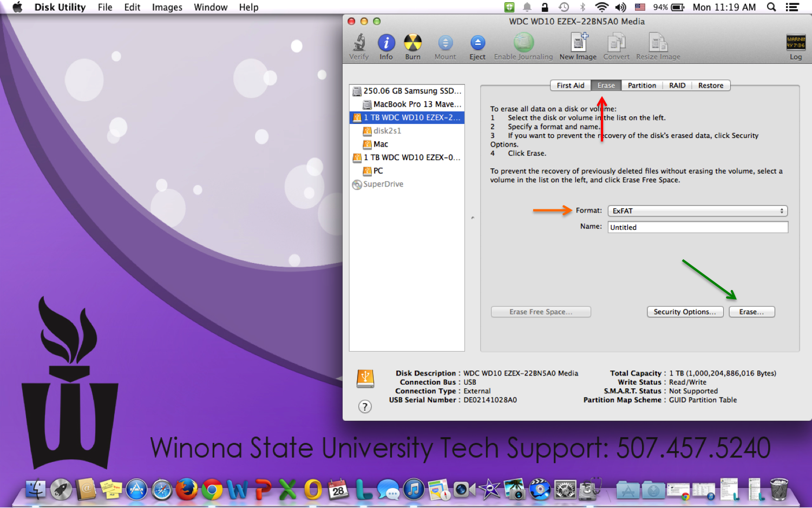Expand the Format ExFAT dropdown
The width and height of the screenshot is (812, 508).
pos(697,211)
